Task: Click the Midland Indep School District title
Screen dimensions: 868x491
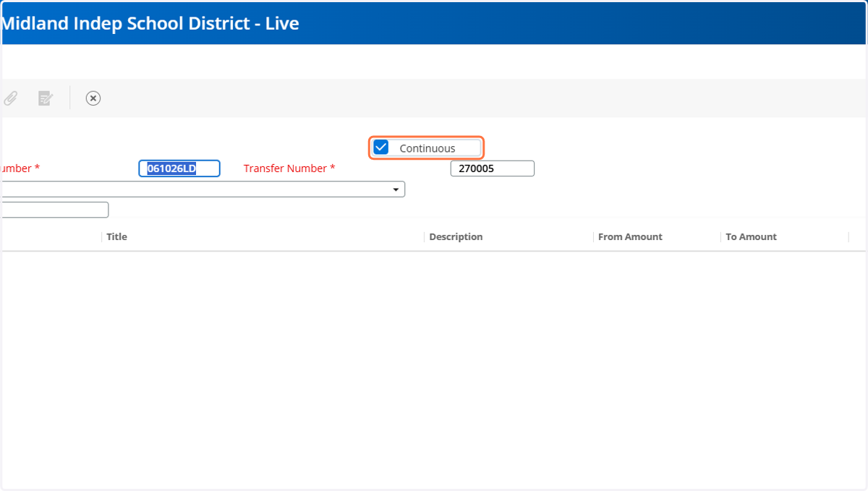Action: [x=150, y=23]
